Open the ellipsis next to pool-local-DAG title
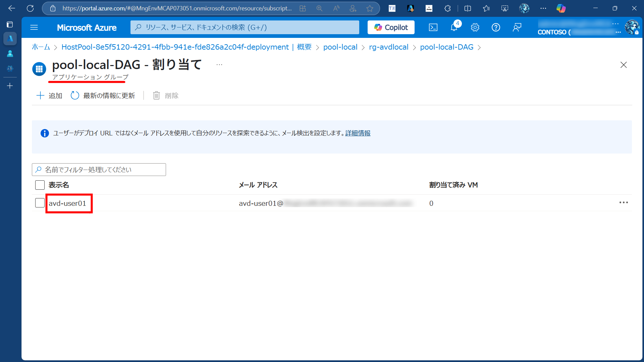 pos(219,64)
